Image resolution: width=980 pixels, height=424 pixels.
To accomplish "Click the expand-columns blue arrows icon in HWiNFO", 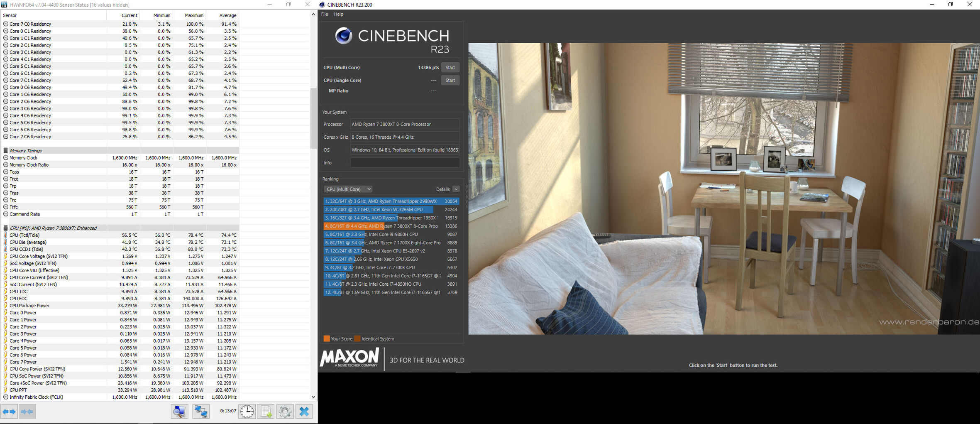I will click(9, 412).
